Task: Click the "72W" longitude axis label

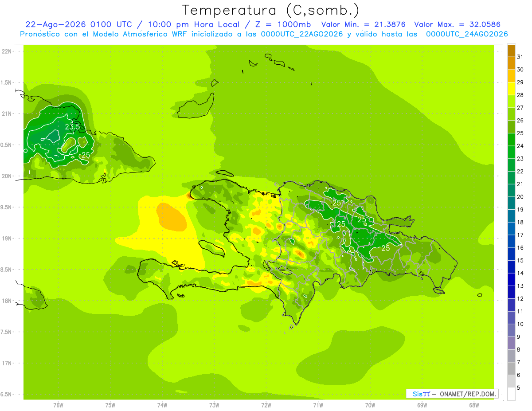Action: point(266,405)
